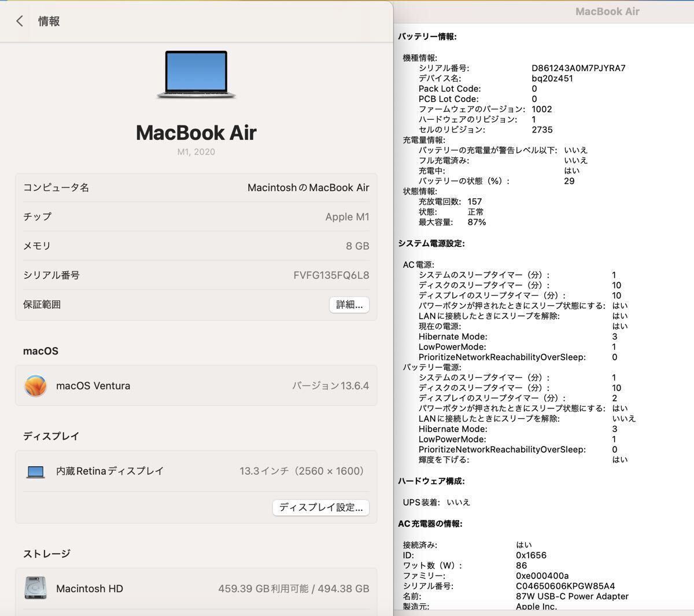The width and height of the screenshot is (694, 616).
Task: Open ディスプレイ設定... button
Action: (321, 507)
